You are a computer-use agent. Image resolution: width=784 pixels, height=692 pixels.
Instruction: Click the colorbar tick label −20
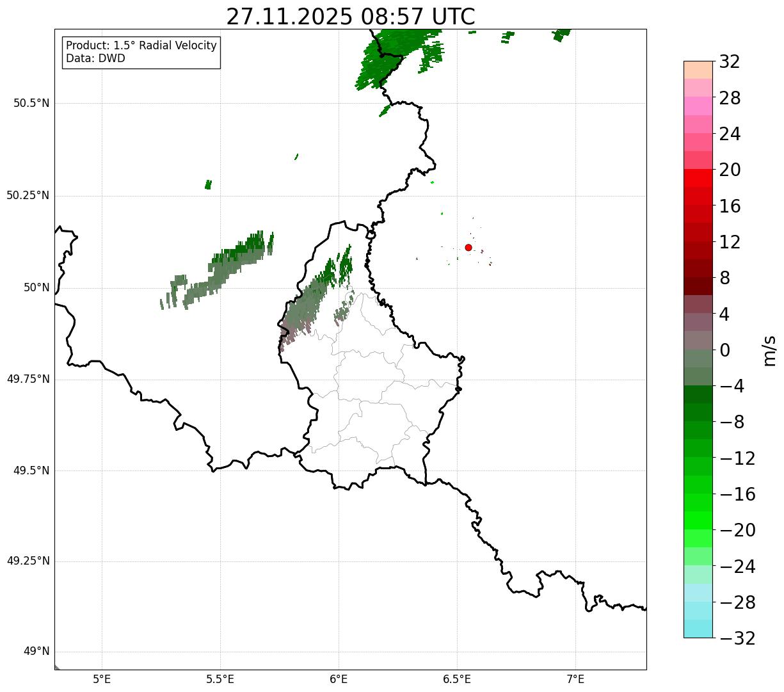coord(737,531)
